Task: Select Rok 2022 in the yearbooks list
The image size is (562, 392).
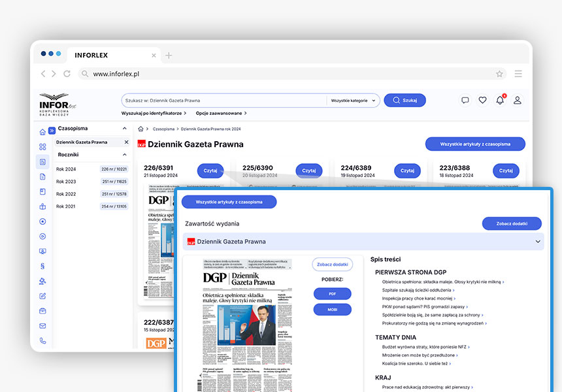Action: point(91,194)
